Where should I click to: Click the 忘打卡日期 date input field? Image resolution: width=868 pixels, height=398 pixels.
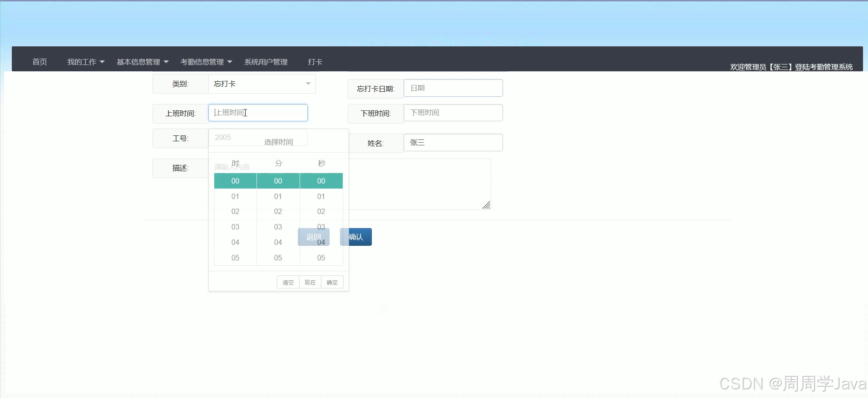453,88
